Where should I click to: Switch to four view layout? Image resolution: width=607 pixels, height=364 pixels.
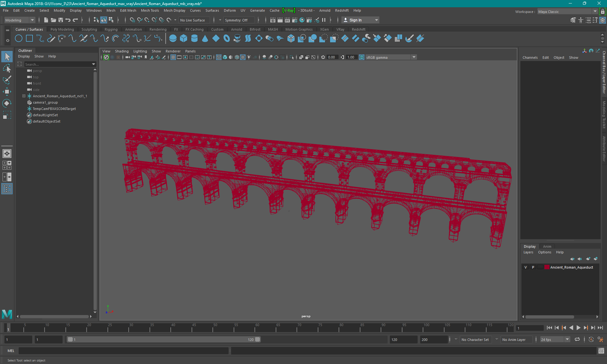click(x=7, y=165)
